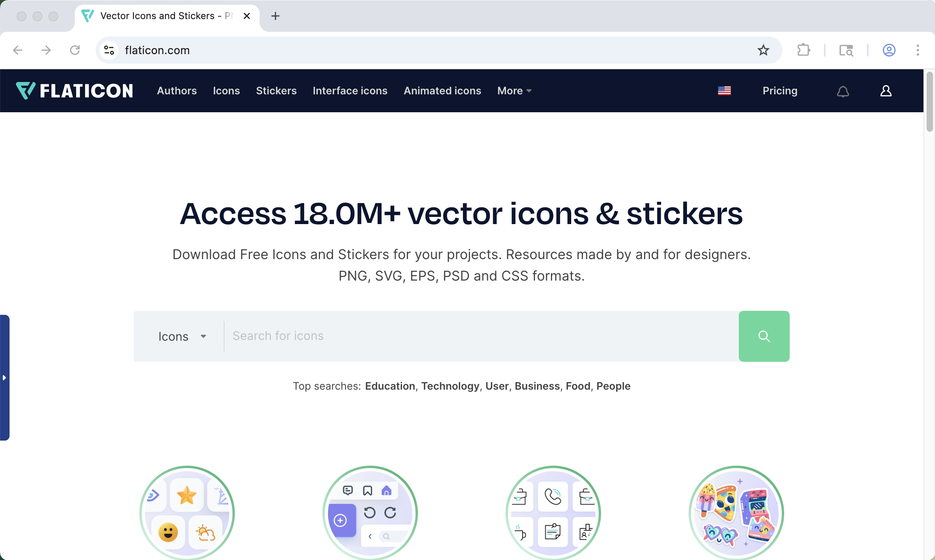
Task: Click the US flag language selector
Action: 724,91
